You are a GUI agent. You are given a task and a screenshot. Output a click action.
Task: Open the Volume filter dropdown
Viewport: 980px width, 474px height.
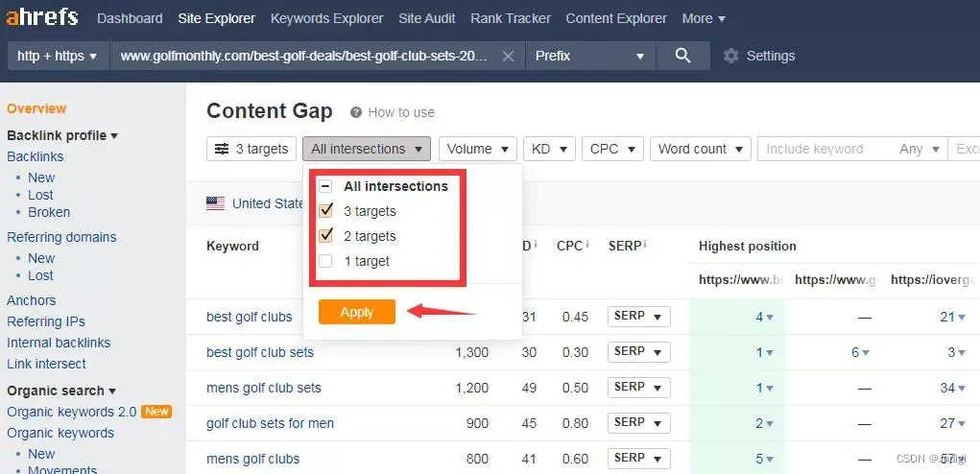[477, 149]
